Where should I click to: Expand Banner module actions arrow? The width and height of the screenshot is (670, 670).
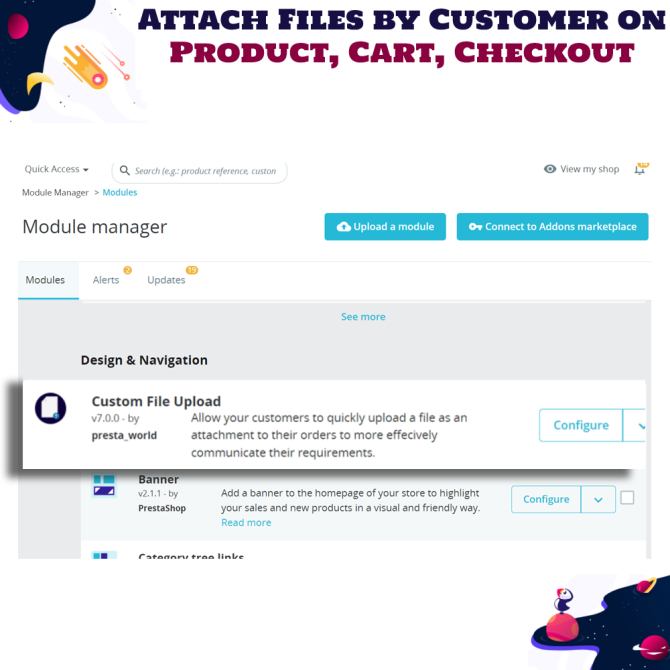point(598,499)
